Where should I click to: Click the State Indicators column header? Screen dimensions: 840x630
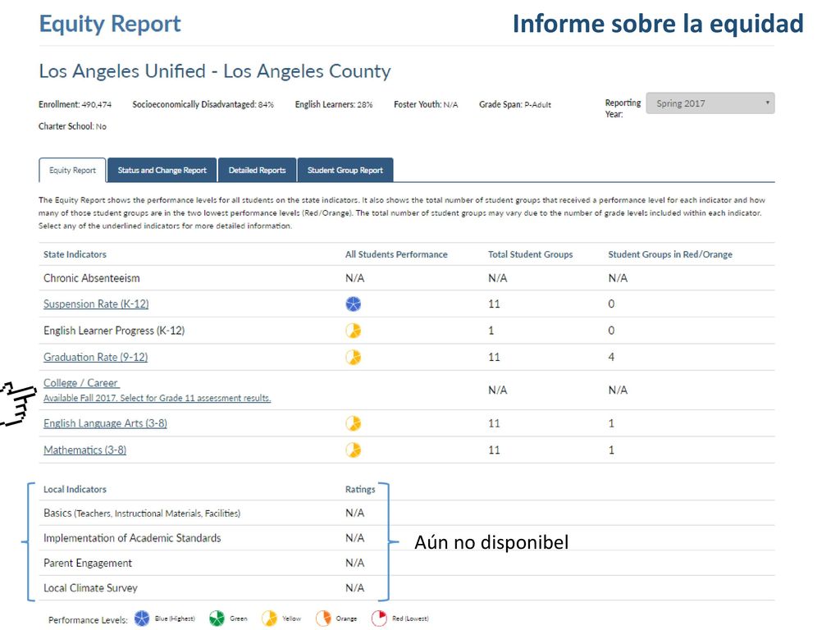point(75,254)
